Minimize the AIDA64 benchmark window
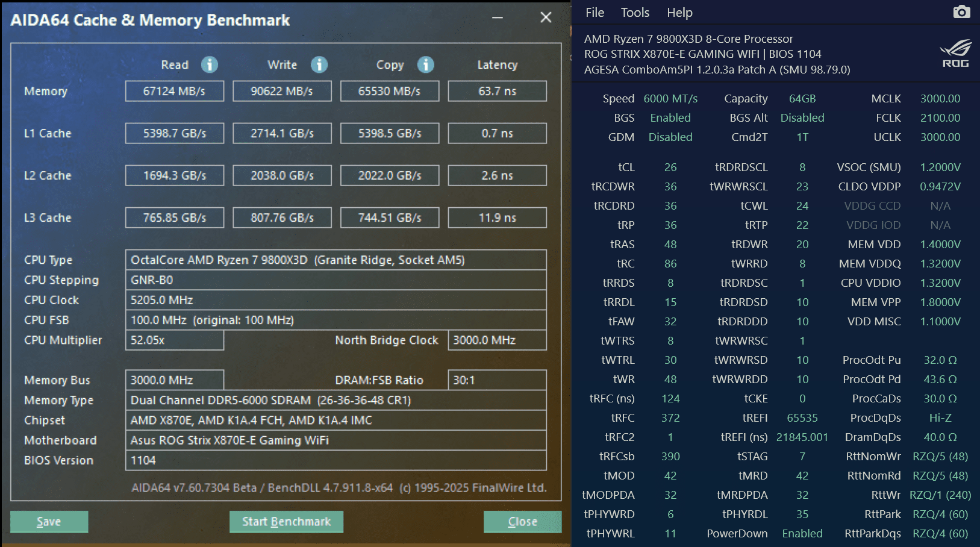 point(498,18)
